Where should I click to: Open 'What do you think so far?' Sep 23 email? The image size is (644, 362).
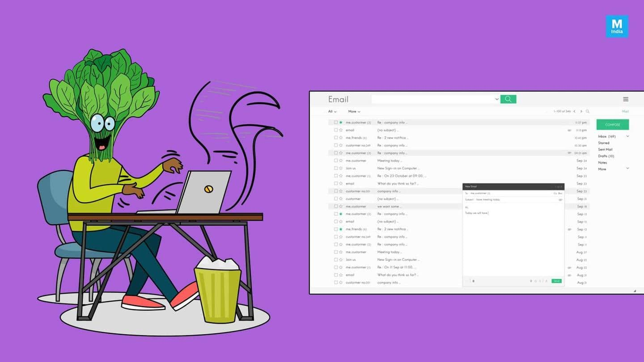click(x=397, y=184)
